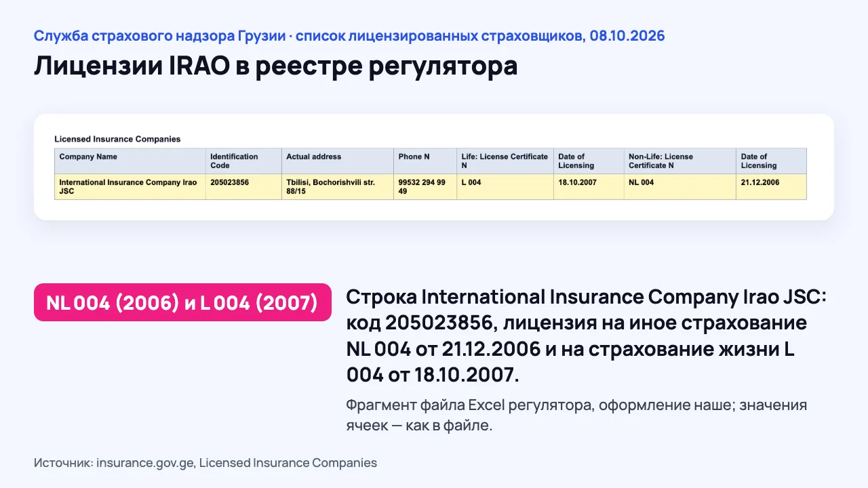Screen dimensions: 868x488
Task: Click the "Non-Life: License Certificate N" header
Action: point(680,161)
